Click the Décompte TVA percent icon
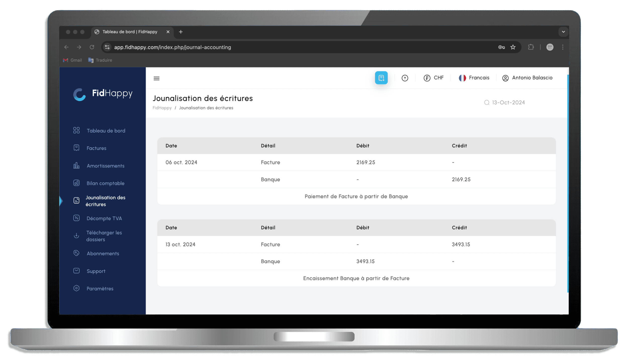 [76, 218]
